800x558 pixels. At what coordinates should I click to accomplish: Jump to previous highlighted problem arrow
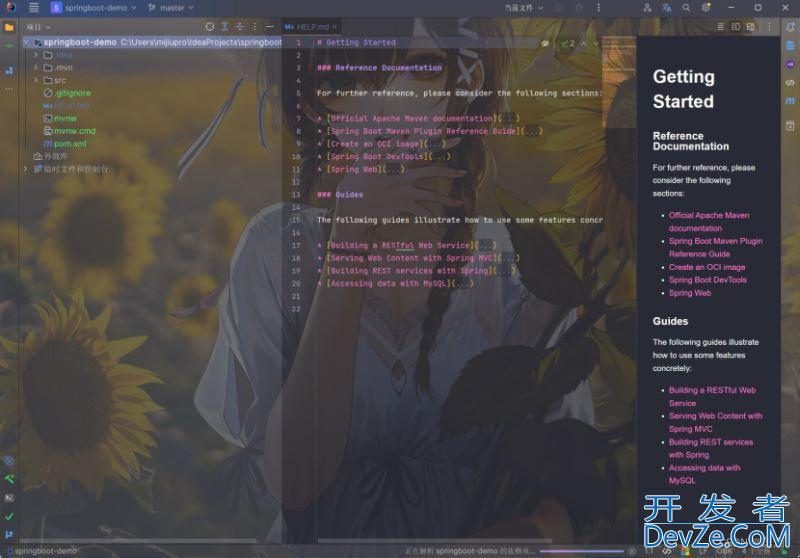click(x=583, y=43)
